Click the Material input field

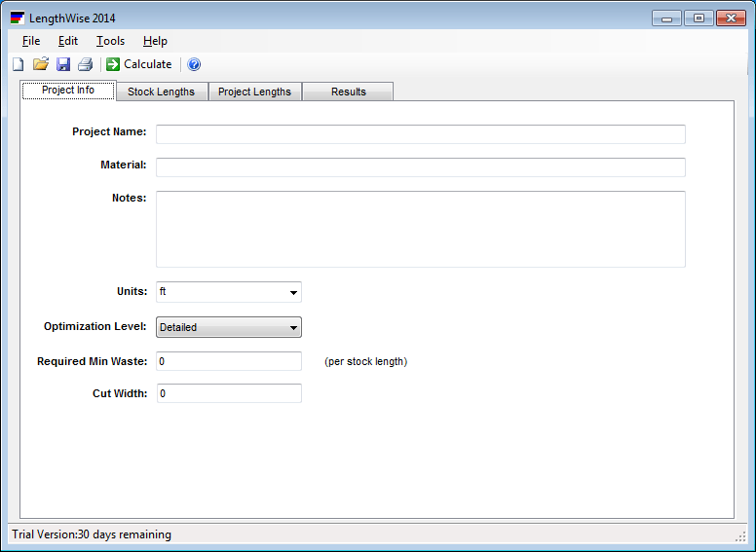(421, 167)
